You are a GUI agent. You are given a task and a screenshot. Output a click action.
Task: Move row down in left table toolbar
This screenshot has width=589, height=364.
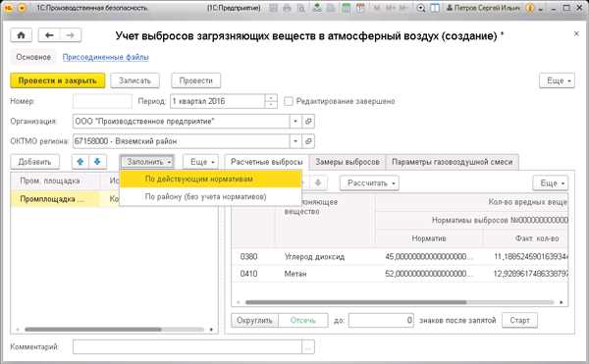click(x=97, y=162)
